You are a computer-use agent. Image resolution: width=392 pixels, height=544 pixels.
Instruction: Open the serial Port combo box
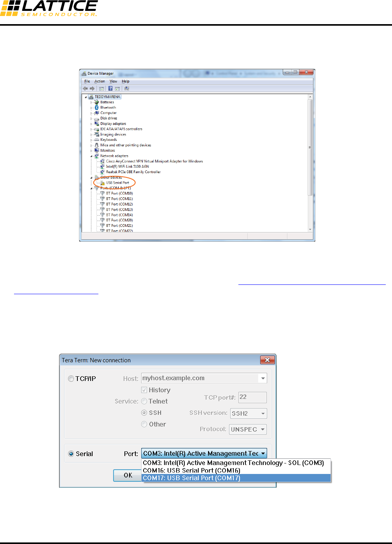tap(204, 453)
